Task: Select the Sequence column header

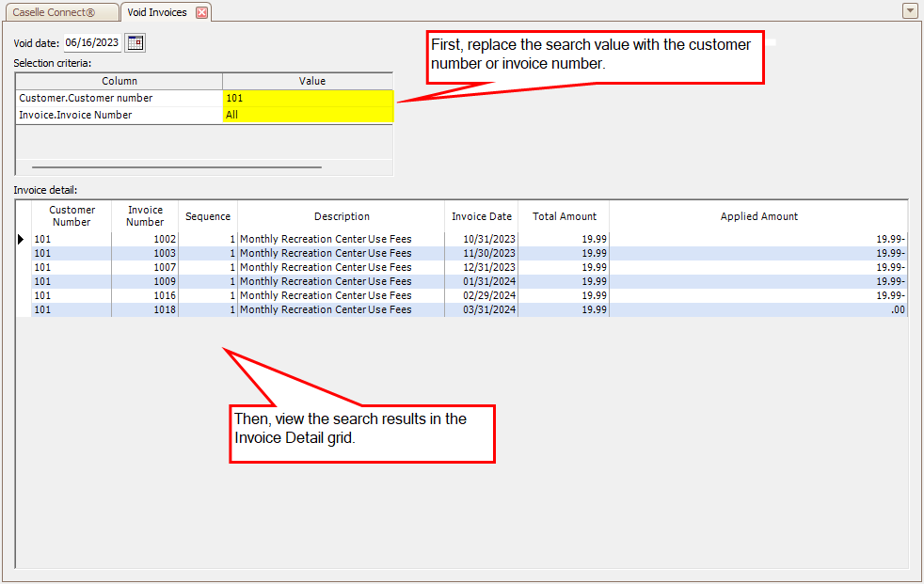Action: 208,215
